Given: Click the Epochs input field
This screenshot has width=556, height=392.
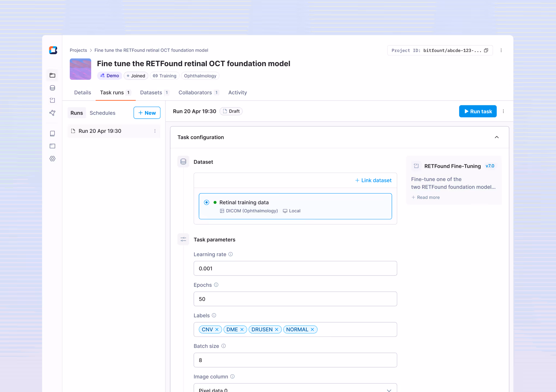Looking at the screenshot, I should pos(295,299).
